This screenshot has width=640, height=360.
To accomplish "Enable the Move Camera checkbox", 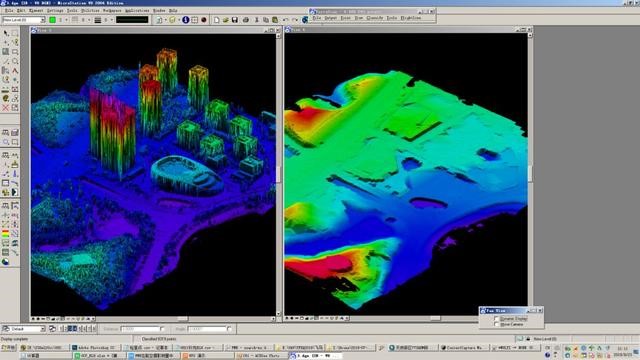I will (x=496, y=324).
